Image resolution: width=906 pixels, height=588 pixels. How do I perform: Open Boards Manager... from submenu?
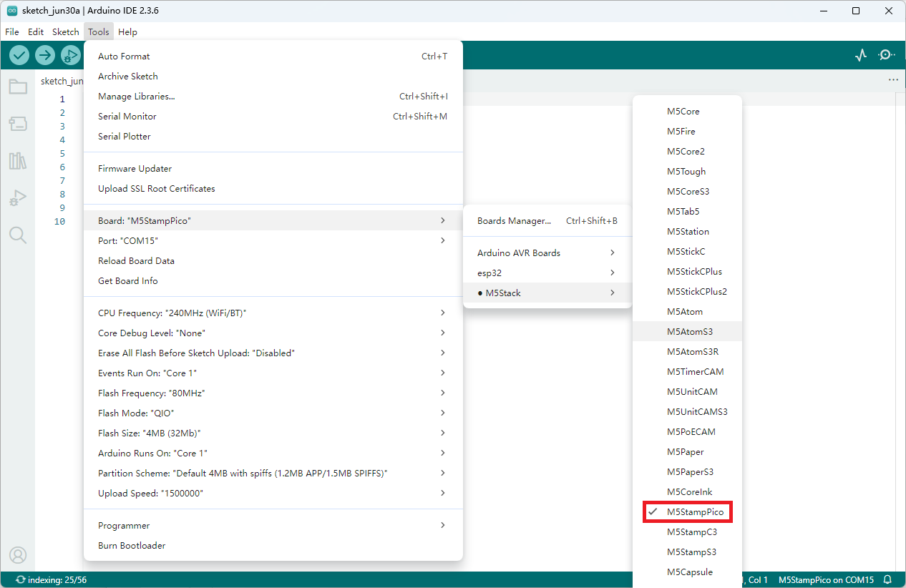[547, 220]
